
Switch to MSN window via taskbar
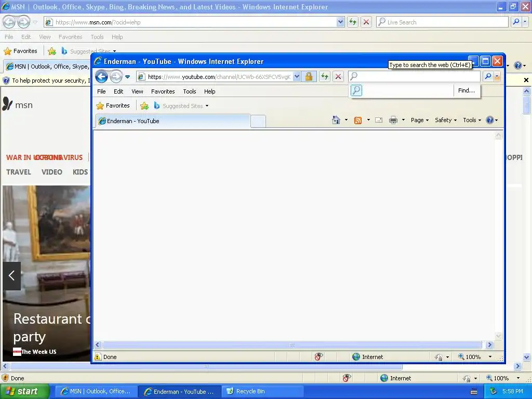coord(96,391)
